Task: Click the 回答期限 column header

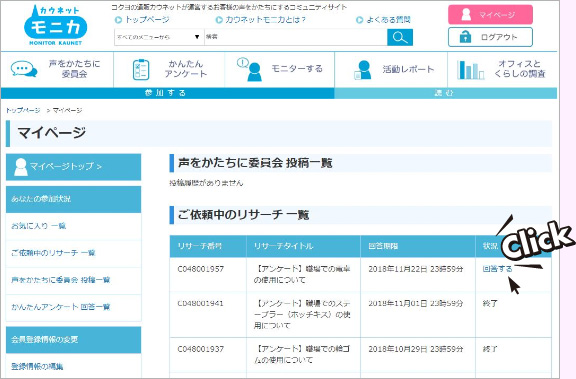Action: pyautogui.click(x=418, y=246)
